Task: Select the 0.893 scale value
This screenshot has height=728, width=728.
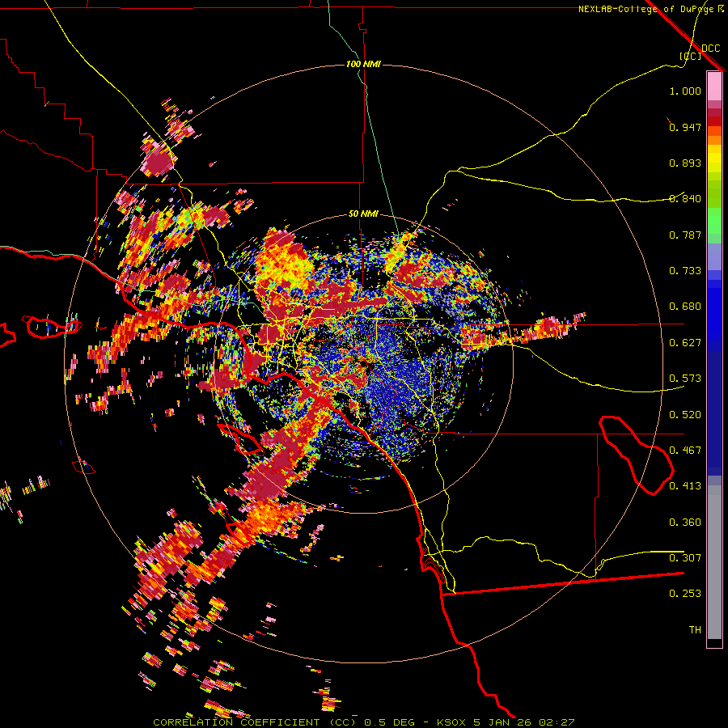Action: [685, 163]
